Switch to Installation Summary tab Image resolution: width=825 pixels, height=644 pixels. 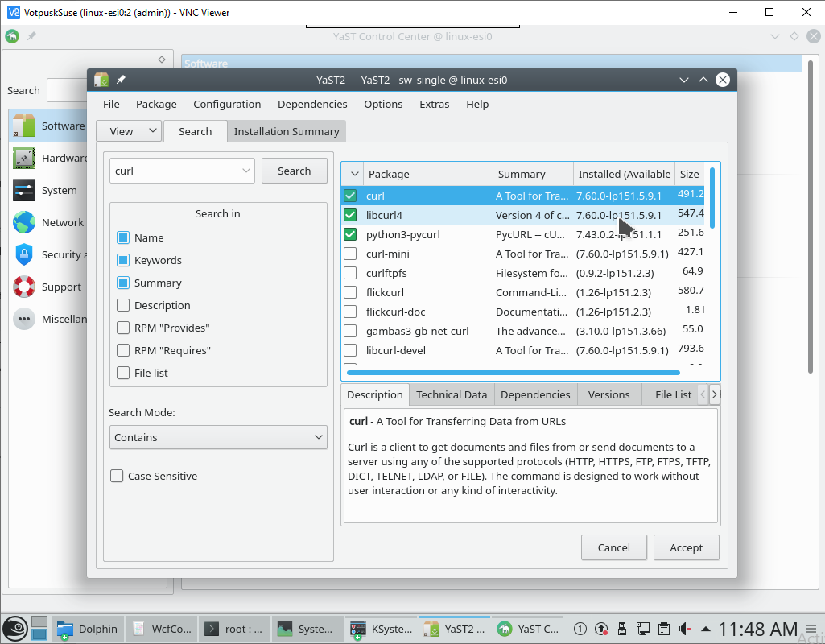point(287,131)
